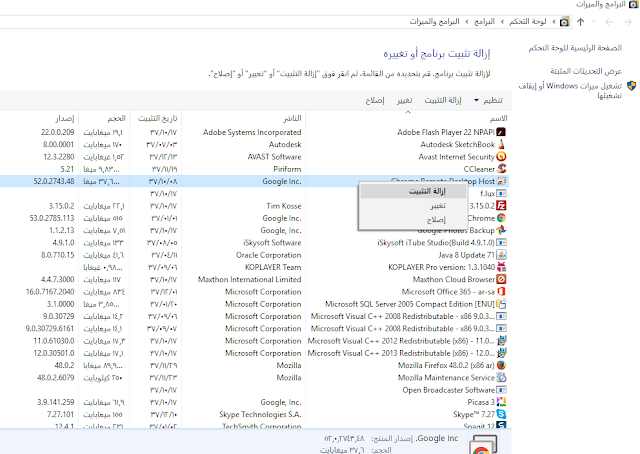Click the Picasa 3 icon
This screenshot has width=640, height=454.
point(501,402)
